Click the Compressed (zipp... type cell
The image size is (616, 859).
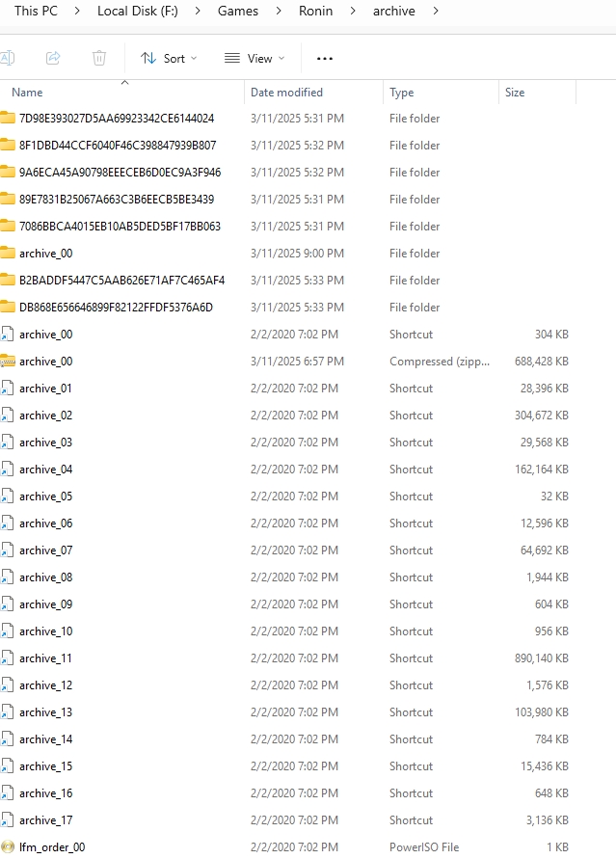coord(440,362)
